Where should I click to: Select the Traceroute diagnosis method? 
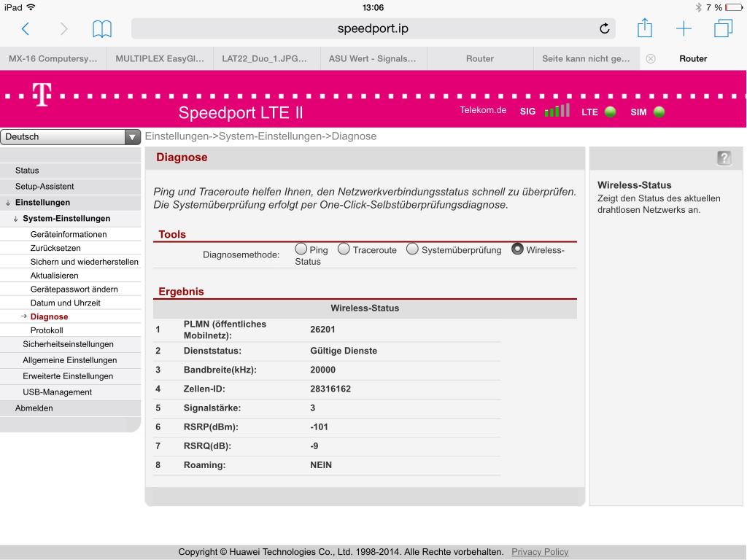(344, 249)
